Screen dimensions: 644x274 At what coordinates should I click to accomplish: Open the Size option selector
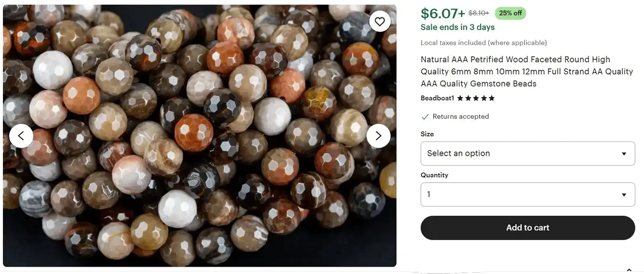(x=527, y=154)
